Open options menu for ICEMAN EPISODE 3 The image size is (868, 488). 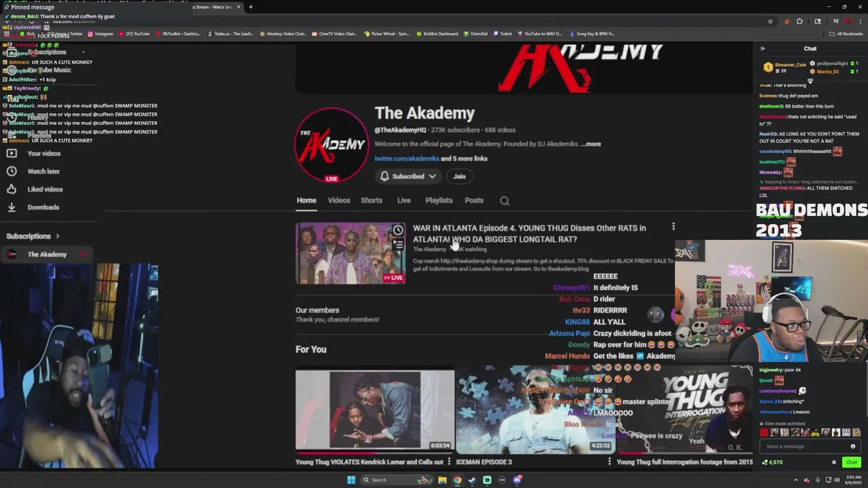tap(609, 462)
